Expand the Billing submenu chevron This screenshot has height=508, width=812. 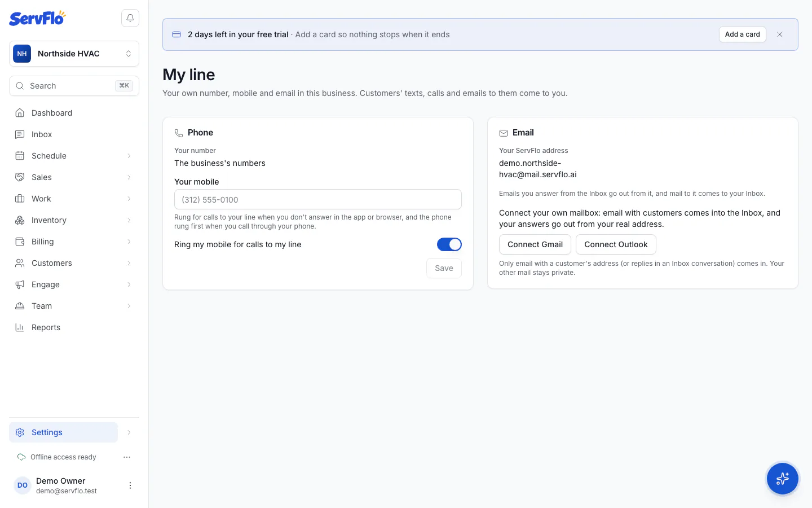click(x=129, y=242)
